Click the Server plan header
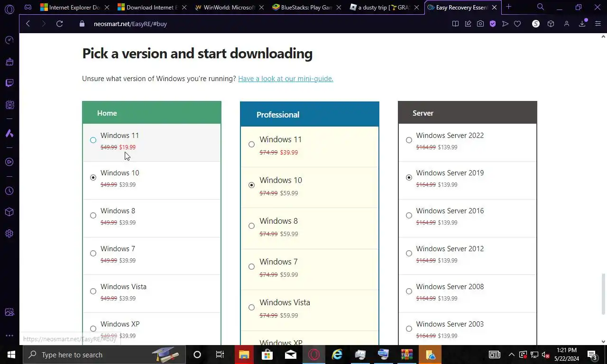The height and width of the screenshot is (364, 607). click(468, 113)
